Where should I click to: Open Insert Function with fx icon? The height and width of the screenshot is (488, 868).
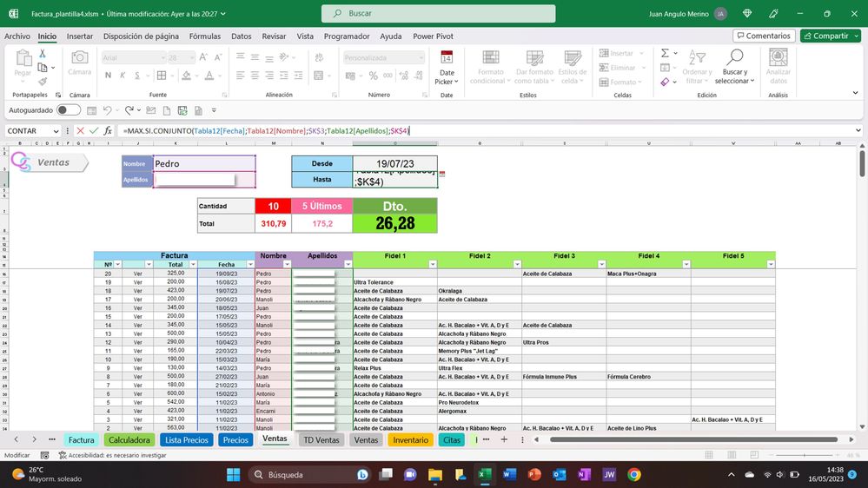108,131
